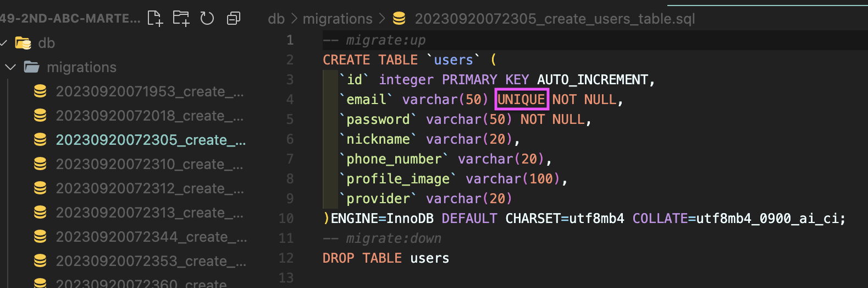The width and height of the screenshot is (868, 288).
Task: Click the `provider` column name
Action: [x=378, y=199]
